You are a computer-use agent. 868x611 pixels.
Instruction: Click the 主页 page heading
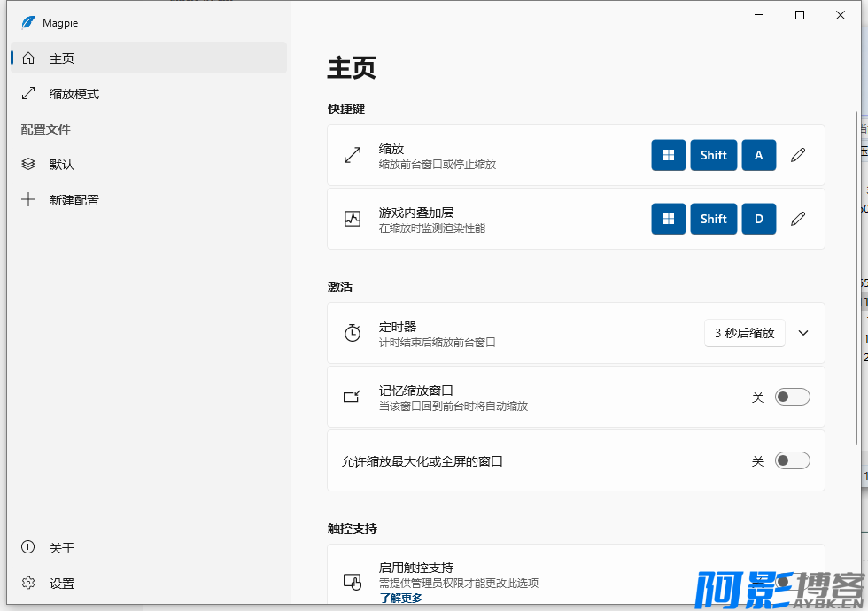coord(352,68)
